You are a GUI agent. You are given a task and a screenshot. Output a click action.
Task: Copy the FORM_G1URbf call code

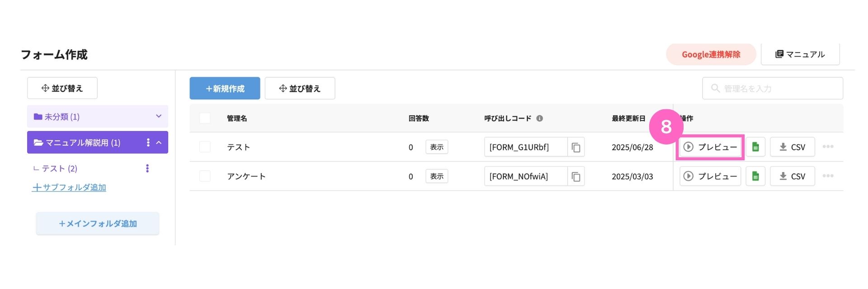click(x=576, y=147)
